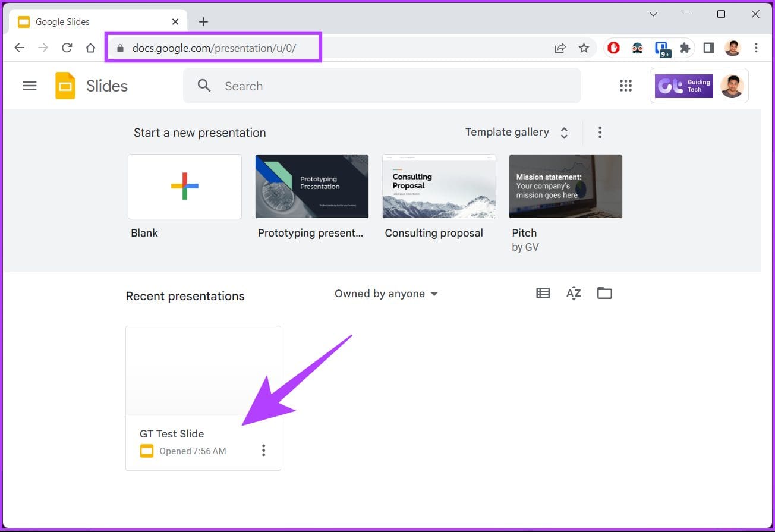Open more options in template section
This screenshot has width=775, height=532.
point(600,132)
